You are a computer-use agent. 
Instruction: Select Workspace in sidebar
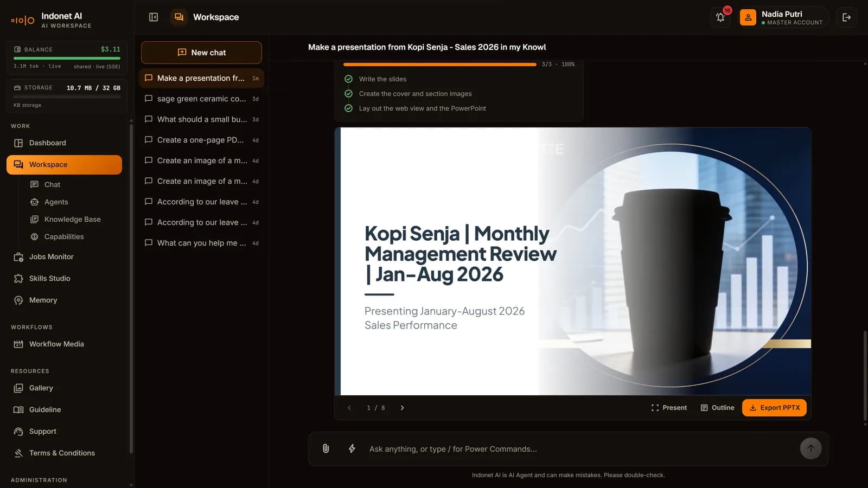64,164
